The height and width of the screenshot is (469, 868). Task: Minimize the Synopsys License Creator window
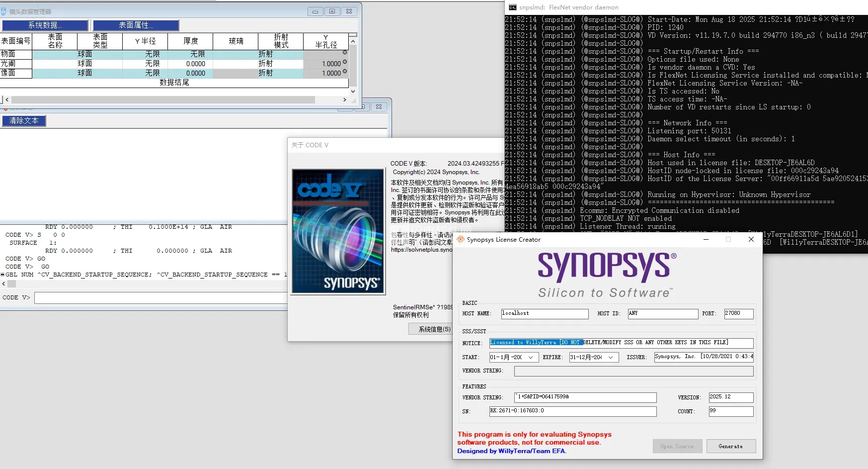pos(706,240)
